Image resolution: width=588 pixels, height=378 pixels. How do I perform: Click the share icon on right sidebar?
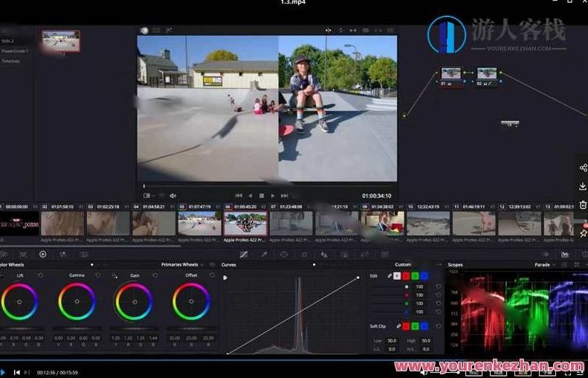583,168
